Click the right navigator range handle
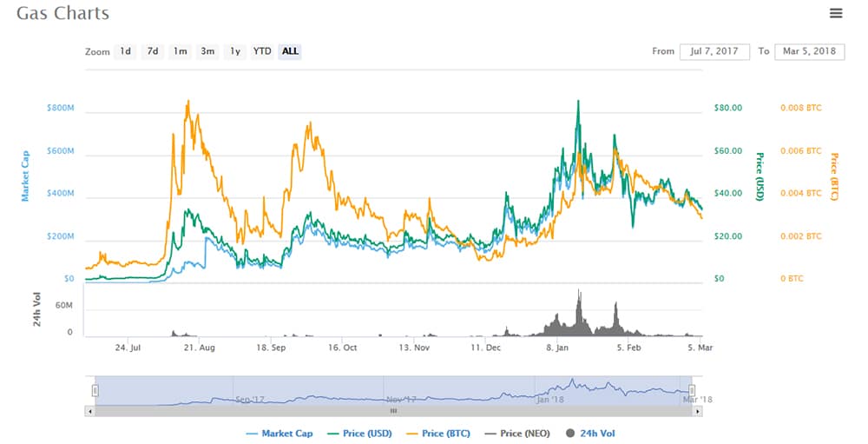This screenshot has height=444, width=868. 692,390
